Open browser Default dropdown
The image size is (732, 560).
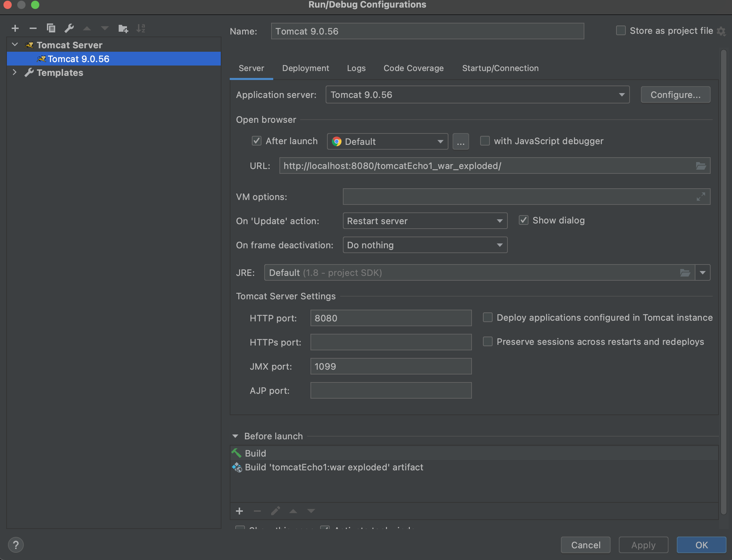387,141
